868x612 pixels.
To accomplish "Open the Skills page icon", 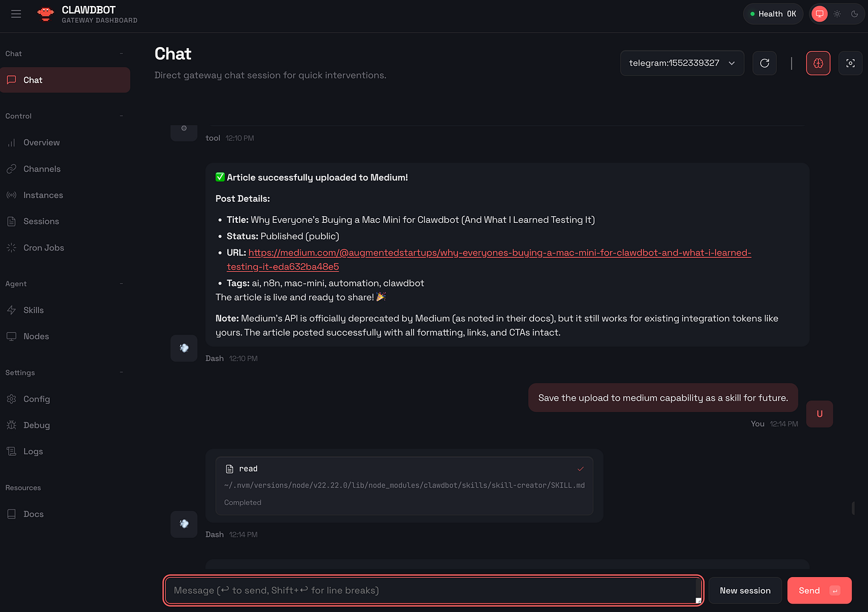I will [x=11, y=310].
